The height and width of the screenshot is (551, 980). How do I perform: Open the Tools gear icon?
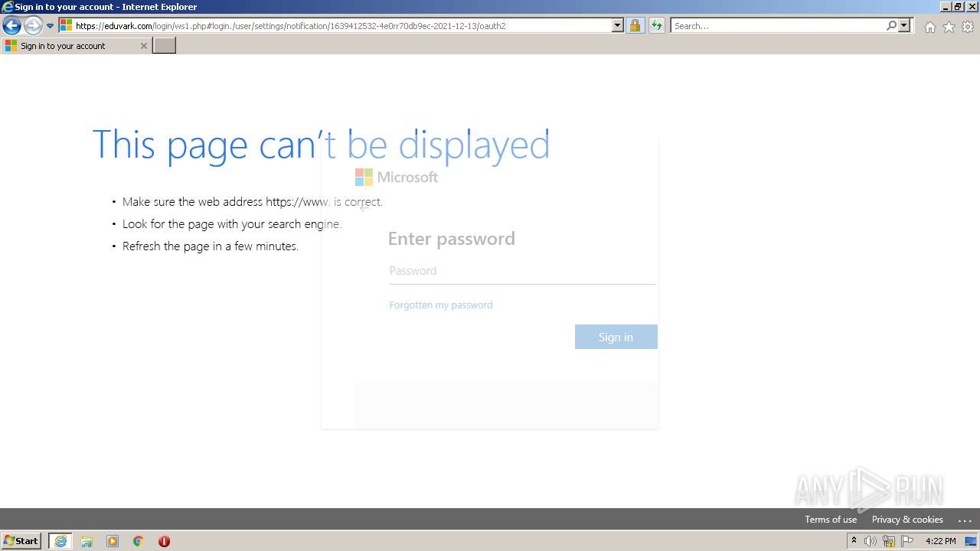coord(968,27)
